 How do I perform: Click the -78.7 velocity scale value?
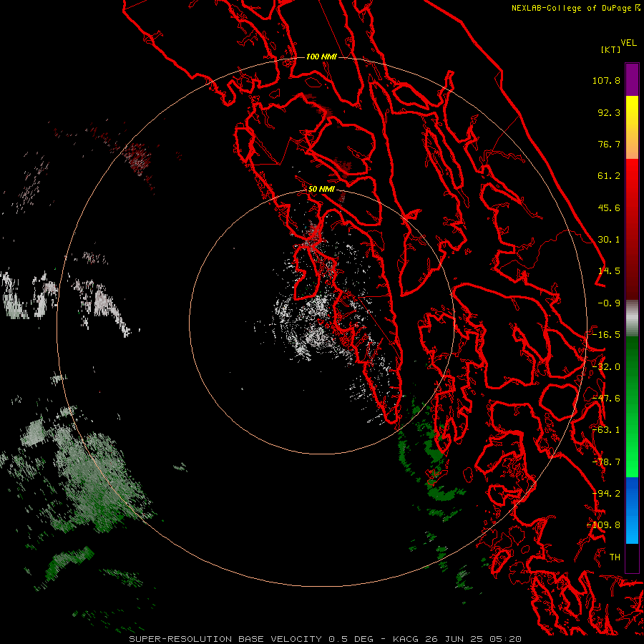click(x=606, y=462)
